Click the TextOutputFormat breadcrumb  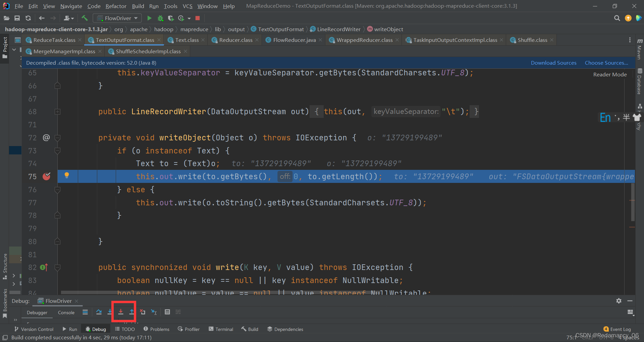(277, 29)
